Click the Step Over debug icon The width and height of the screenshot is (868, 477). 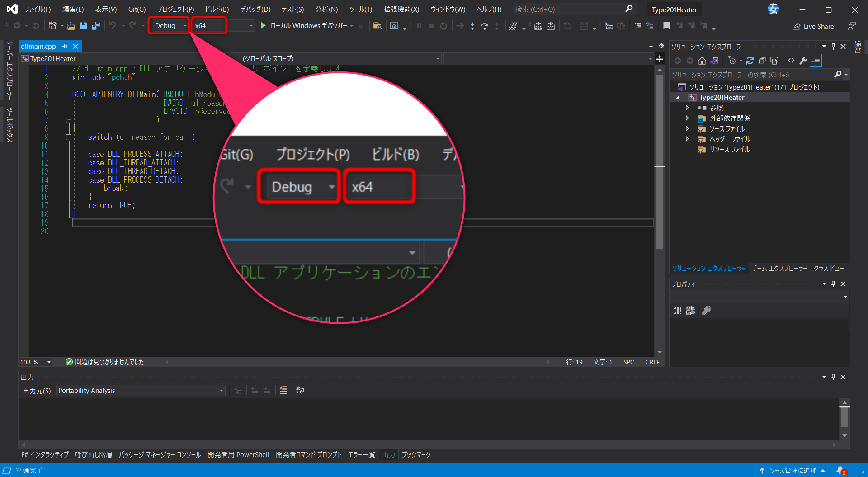coord(485,26)
